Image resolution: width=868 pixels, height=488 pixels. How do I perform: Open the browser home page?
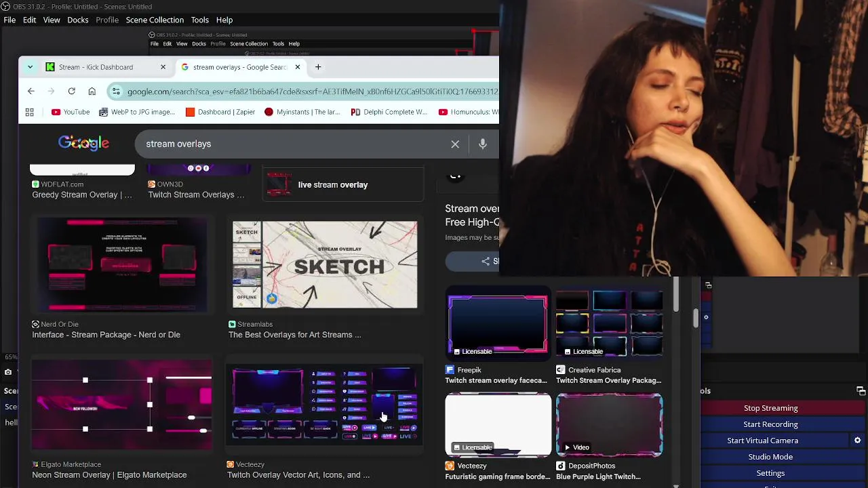[92, 91]
